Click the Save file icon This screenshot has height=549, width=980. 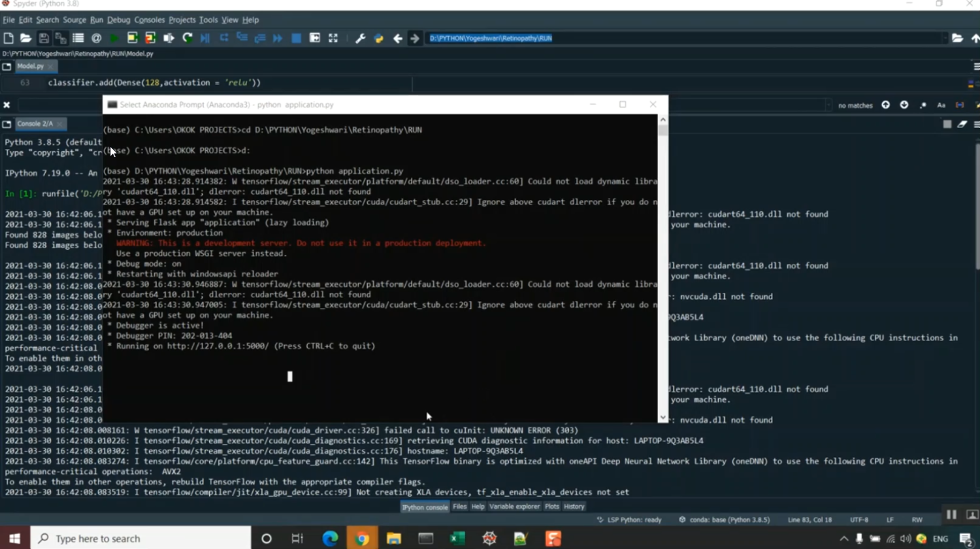44,39
